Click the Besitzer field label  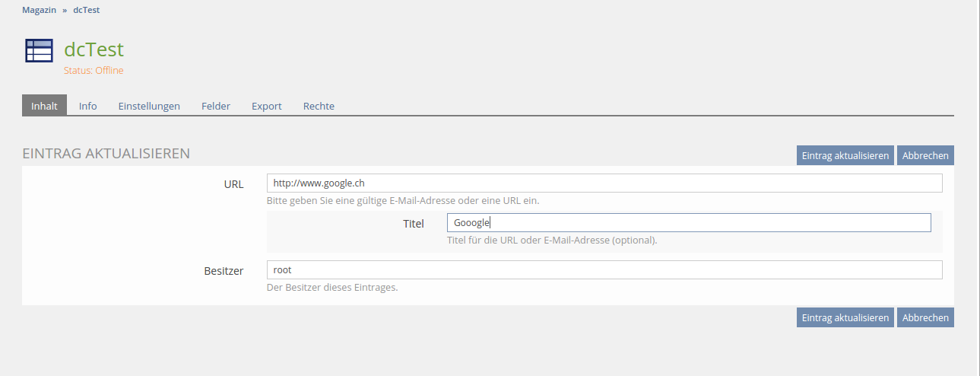224,271
